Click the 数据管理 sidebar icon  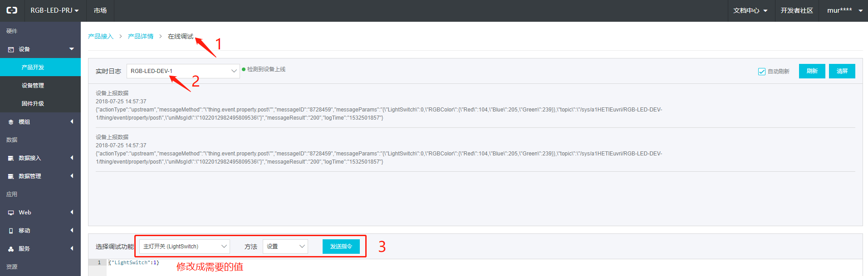[x=11, y=176]
